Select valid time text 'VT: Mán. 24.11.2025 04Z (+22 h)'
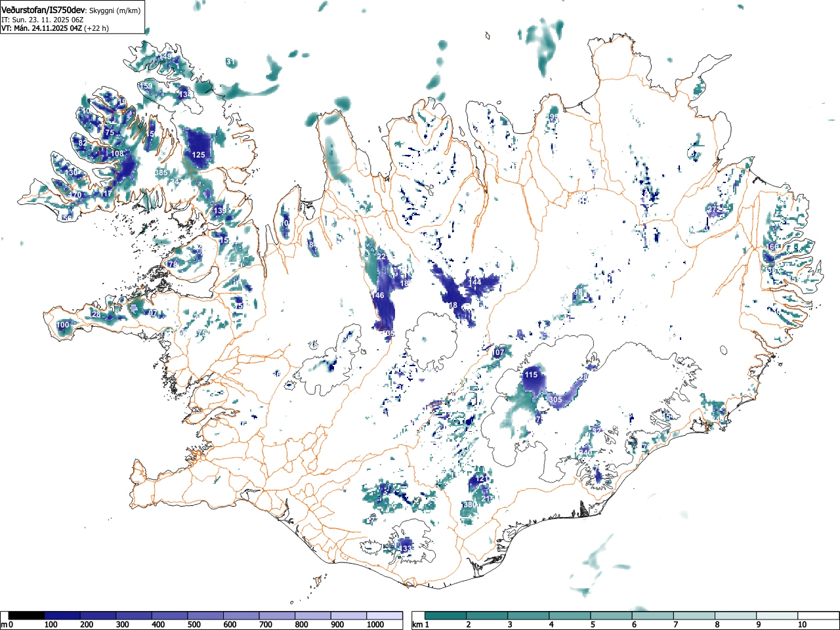Viewport: 840px width, 630px height. (x=55, y=28)
